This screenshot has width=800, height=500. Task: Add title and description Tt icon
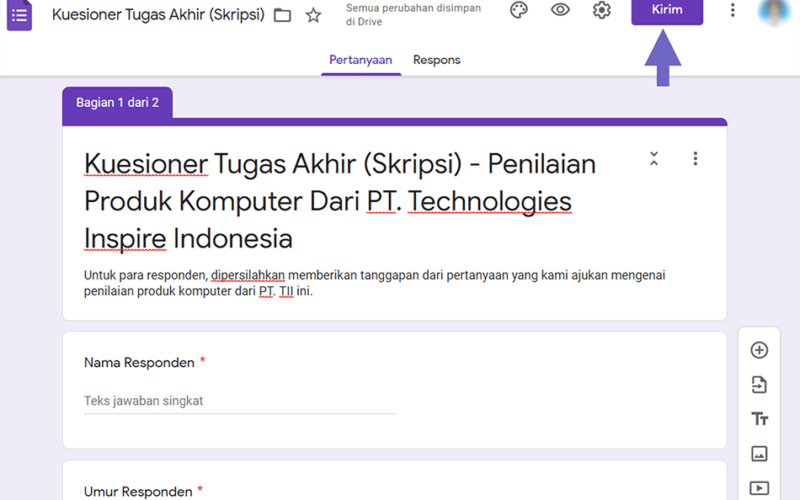(759, 419)
